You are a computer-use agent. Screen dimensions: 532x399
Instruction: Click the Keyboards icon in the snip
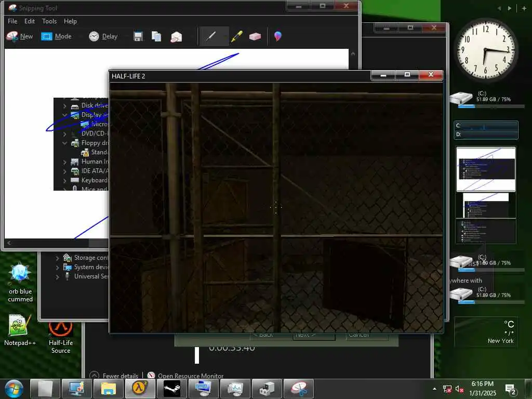coord(75,180)
